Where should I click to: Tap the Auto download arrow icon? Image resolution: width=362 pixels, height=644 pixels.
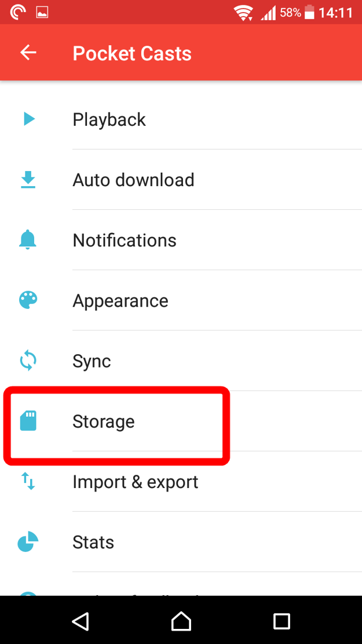tap(28, 180)
